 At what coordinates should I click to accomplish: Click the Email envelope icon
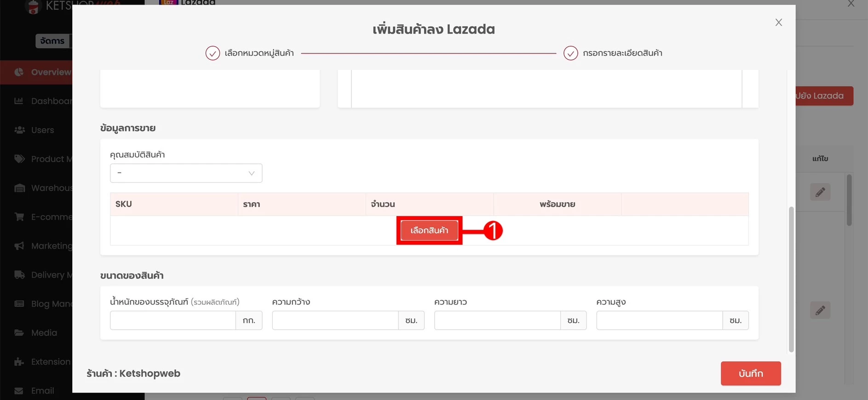pyautogui.click(x=19, y=391)
